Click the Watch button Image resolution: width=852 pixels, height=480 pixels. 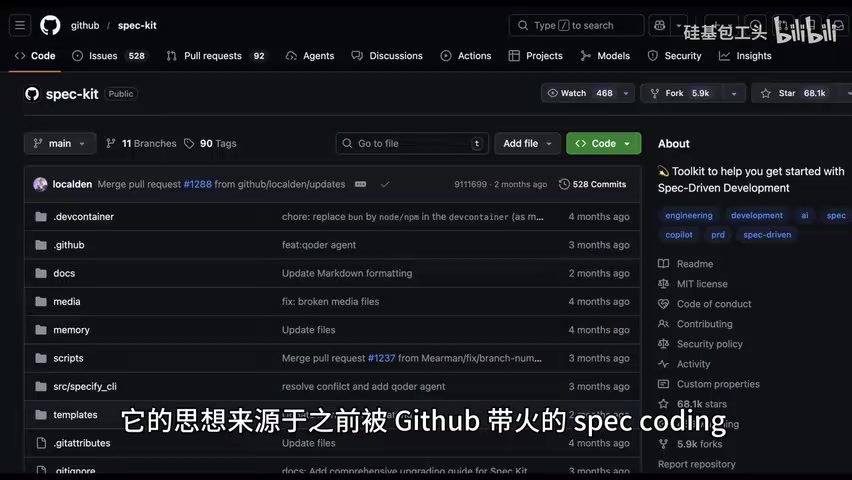(579, 93)
